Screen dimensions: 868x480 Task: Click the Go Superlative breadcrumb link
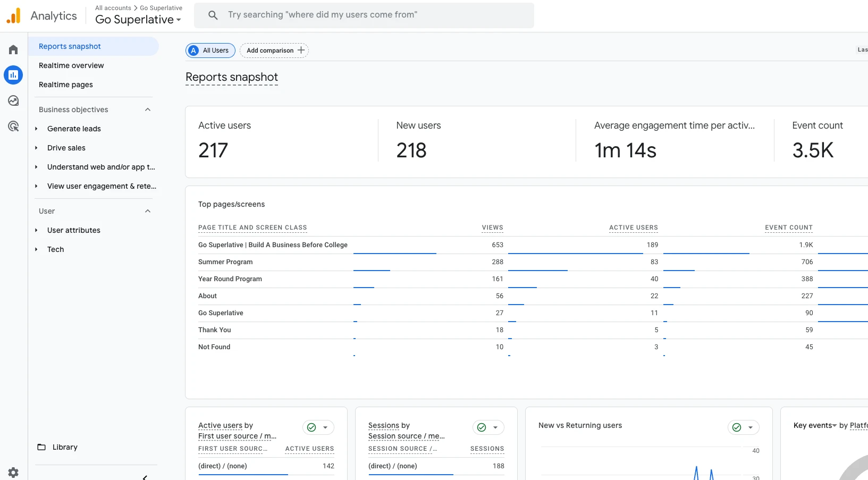pyautogui.click(x=161, y=8)
